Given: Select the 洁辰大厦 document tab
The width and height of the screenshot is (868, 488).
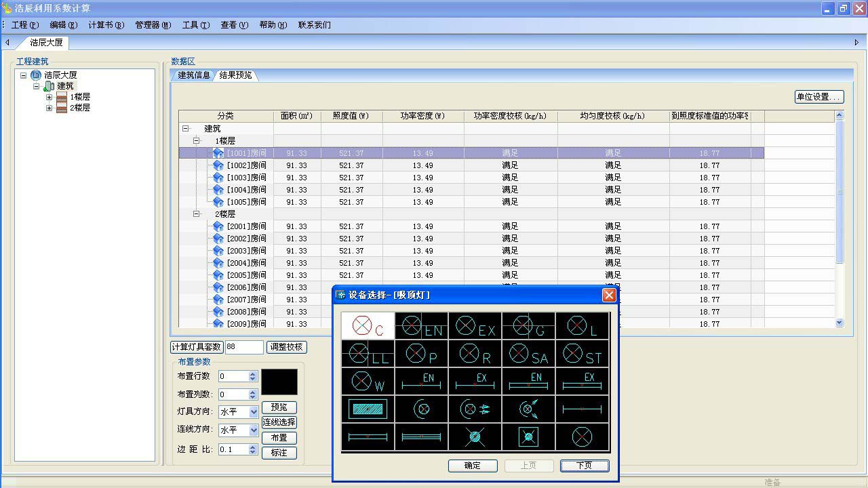Looking at the screenshot, I should click(46, 43).
